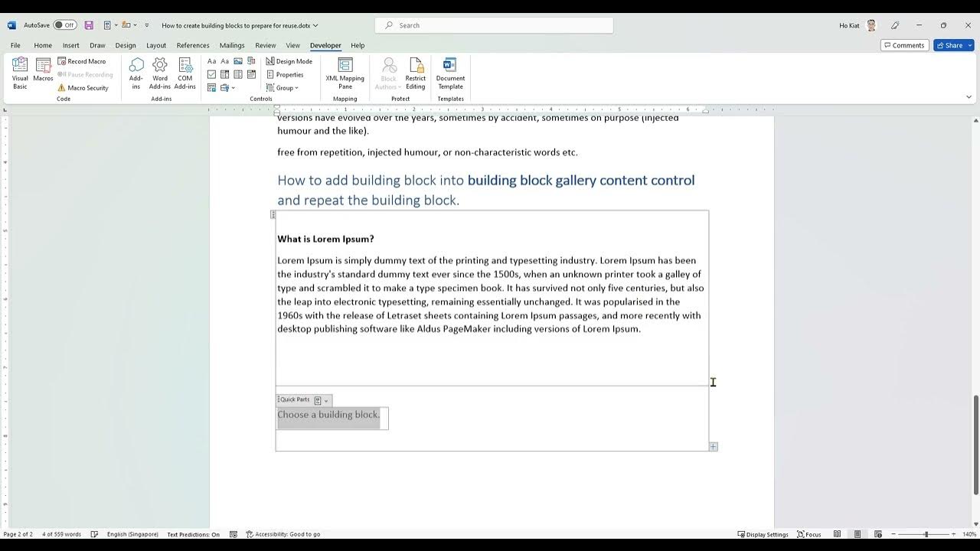Insert Building Block Gallery content control
Screen dimensions: 980x551
tap(251, 61)
